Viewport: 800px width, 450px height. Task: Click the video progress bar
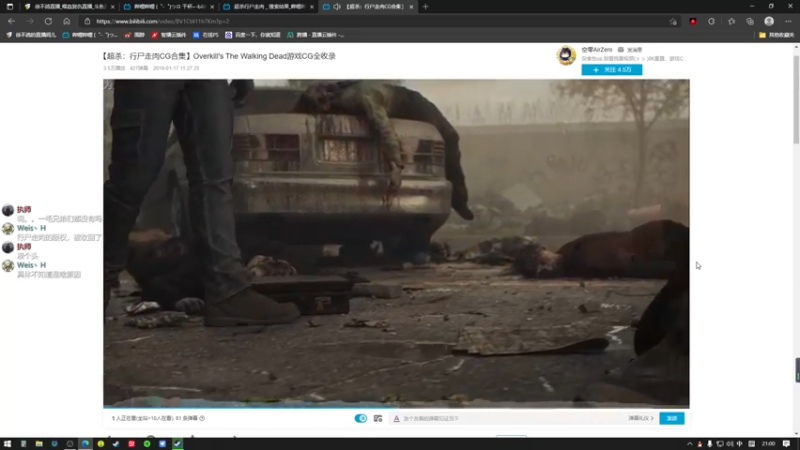point(396,407)
